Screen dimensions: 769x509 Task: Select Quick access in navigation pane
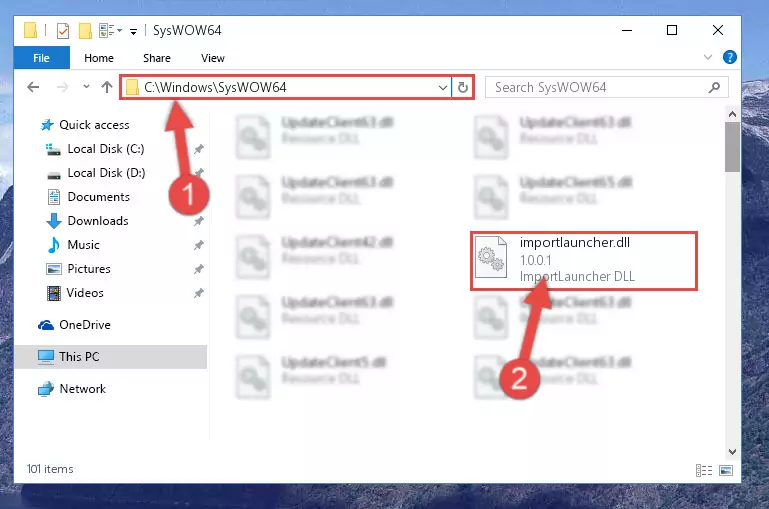coord(94,125)
